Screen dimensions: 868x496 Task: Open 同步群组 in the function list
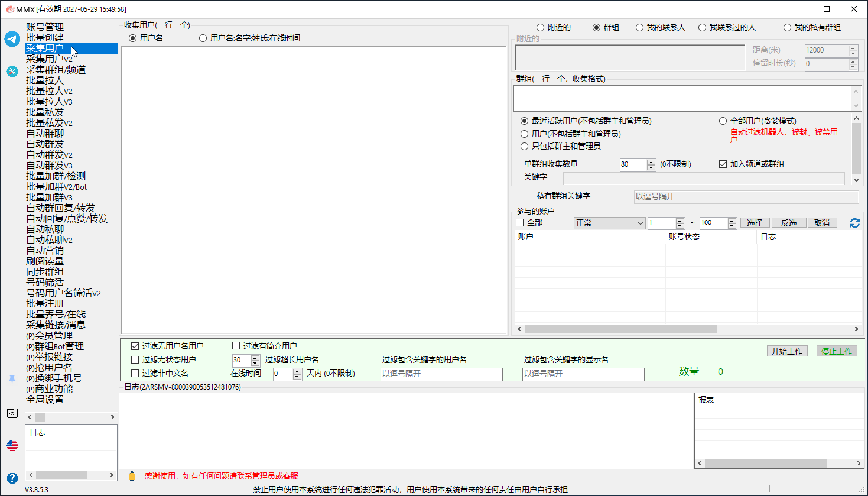45,271
